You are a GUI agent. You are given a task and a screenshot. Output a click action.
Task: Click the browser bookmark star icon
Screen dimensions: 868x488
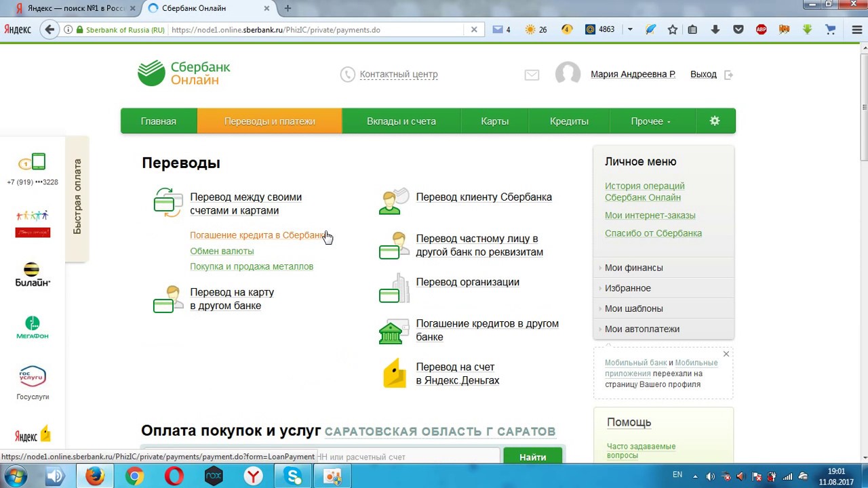(673, 30)
